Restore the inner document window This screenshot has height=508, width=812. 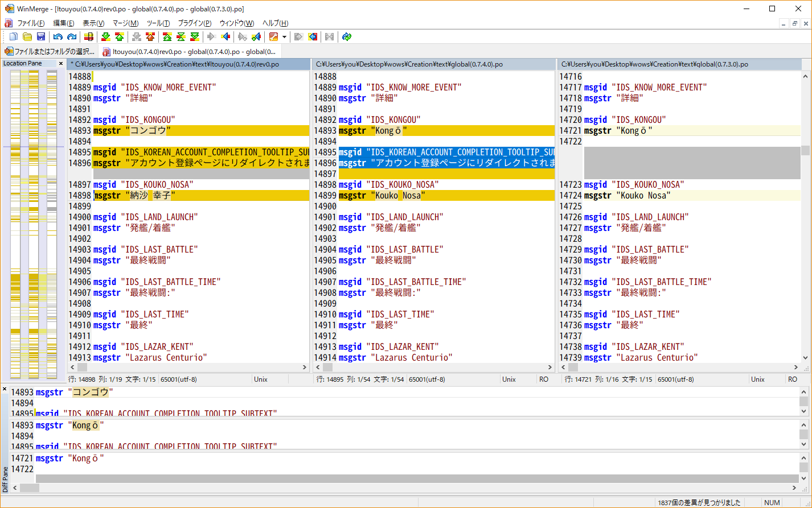(x=795, y=23)
